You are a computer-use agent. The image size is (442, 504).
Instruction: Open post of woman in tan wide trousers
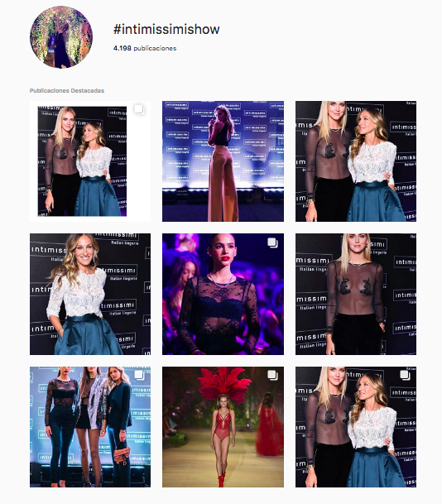[223, 161]
